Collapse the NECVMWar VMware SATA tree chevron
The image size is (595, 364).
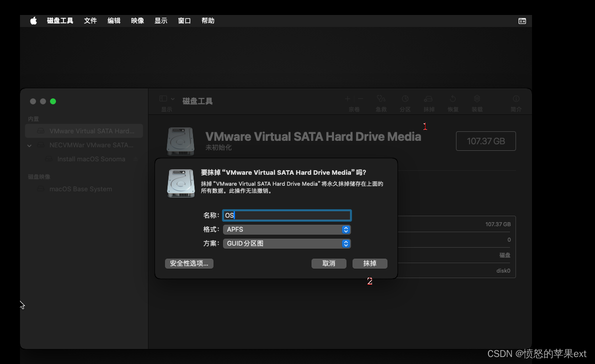(29, 145)
